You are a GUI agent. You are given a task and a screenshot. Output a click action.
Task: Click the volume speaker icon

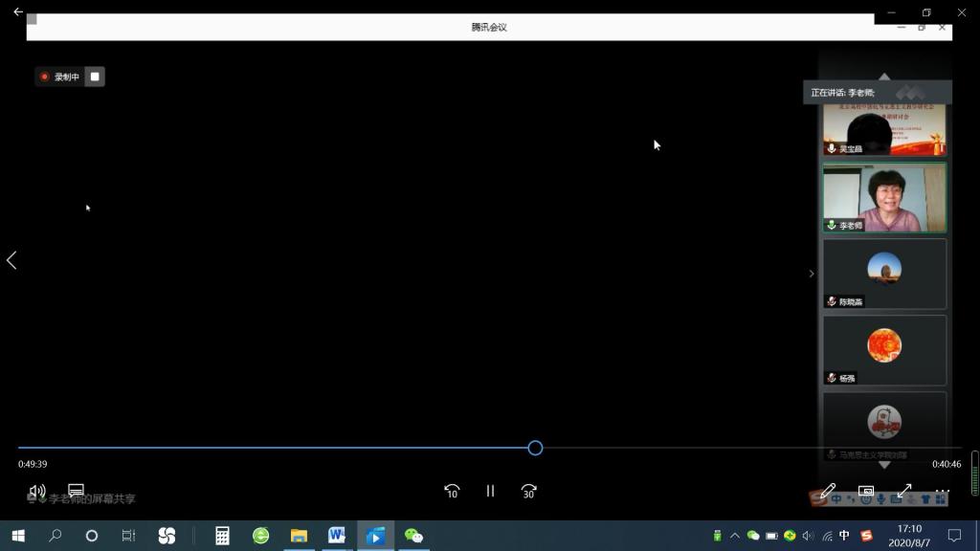click(x=37, y=491)
